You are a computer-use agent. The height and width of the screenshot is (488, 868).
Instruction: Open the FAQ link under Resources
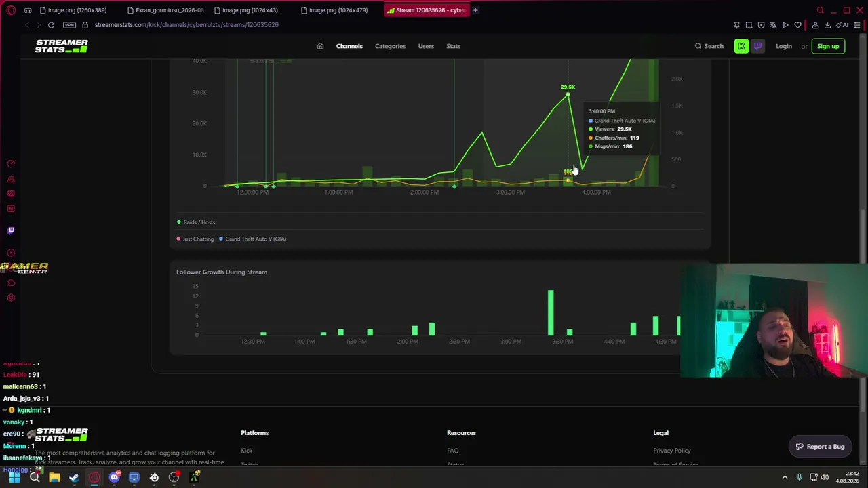point(453,451)
